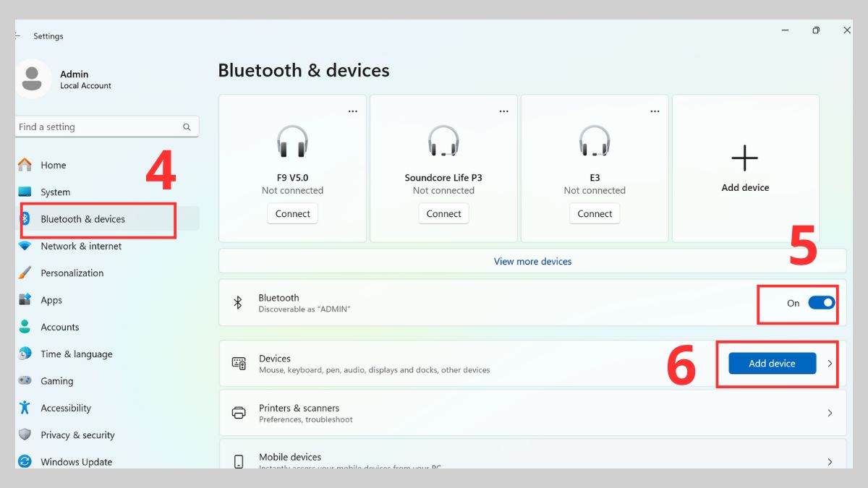Click Connect under E3 headphones
The height and width of the screenshot is (488, 868).
click(x=595, y=213)
